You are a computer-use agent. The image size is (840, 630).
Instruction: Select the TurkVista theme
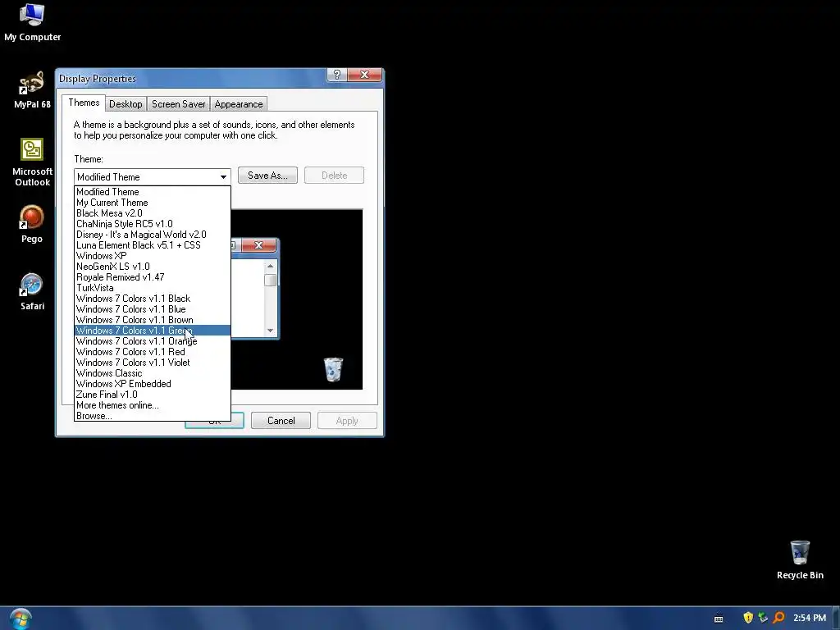pos(152,288)
